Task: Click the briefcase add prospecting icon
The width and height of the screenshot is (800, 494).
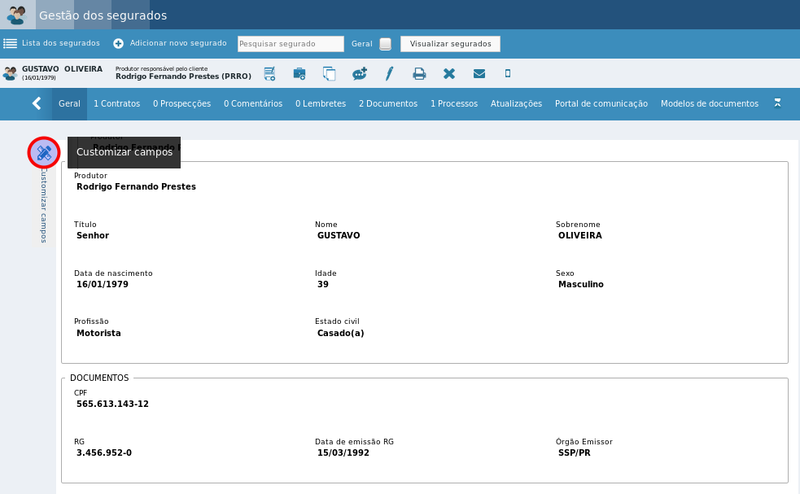Action: coord(299,73)
